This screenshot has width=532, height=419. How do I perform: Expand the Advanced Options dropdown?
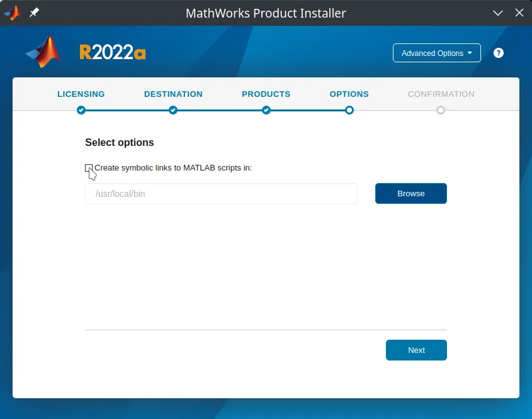(437, 53)
